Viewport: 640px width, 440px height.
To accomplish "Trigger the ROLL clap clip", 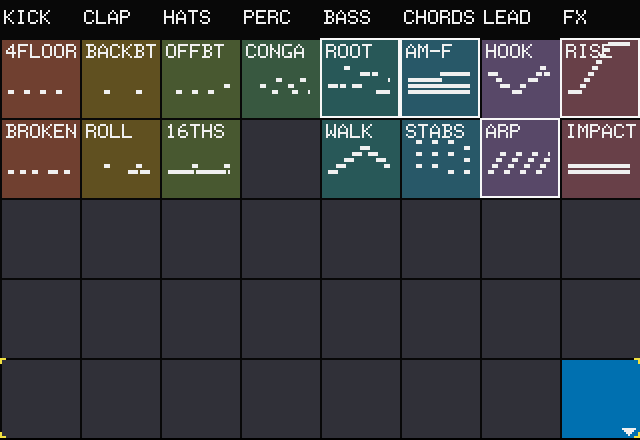I will [121, 158].
